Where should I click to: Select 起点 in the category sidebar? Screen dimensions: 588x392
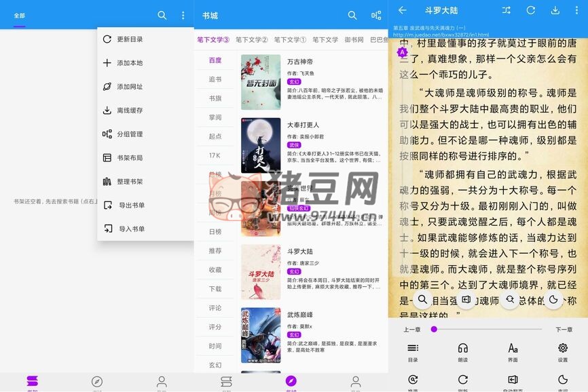coord(215,136)
